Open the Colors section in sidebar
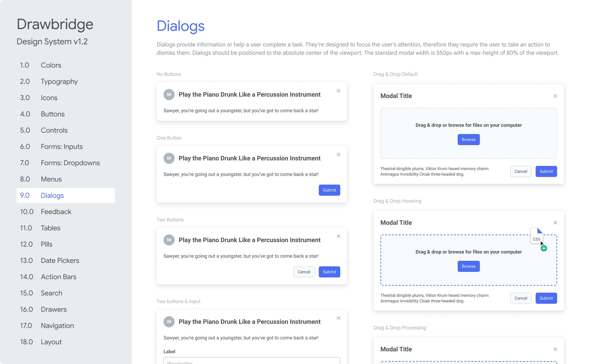This screenshot has height=364, width=589. (51, 65)
